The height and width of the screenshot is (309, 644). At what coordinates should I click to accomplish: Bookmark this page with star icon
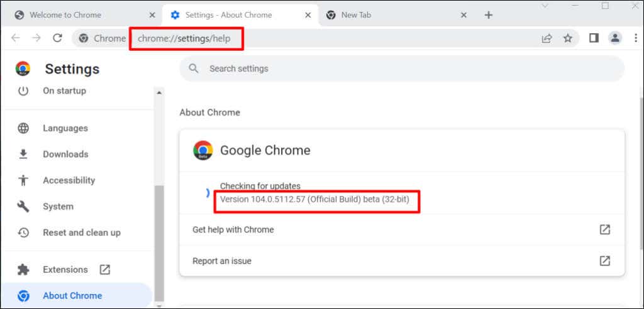(568, 38)
